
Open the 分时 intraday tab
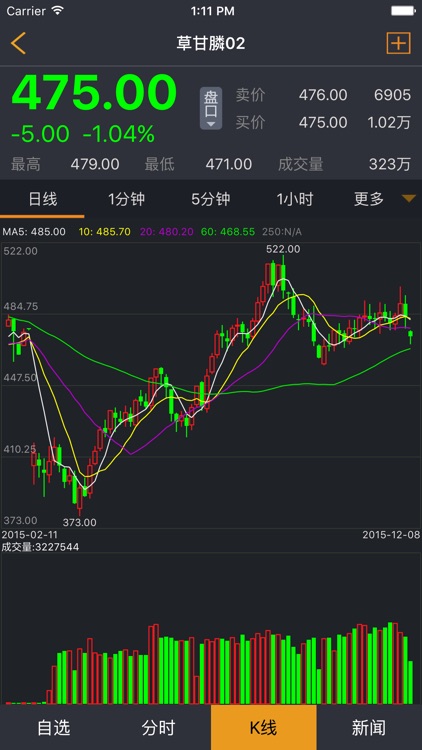coord(158,728)
